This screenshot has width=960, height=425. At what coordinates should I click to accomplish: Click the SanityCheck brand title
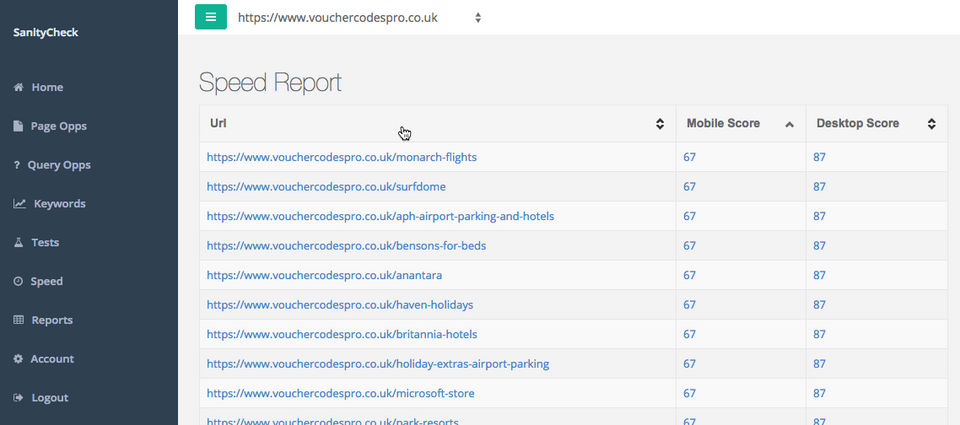[x=45, y=32]
